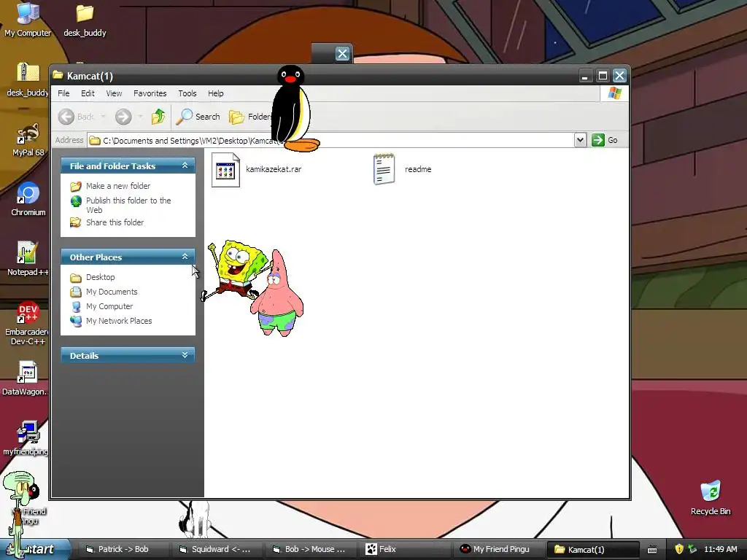Click Kamcat(1) taskbar button
This screenshot has height=560, width=747.
[592, 549]
